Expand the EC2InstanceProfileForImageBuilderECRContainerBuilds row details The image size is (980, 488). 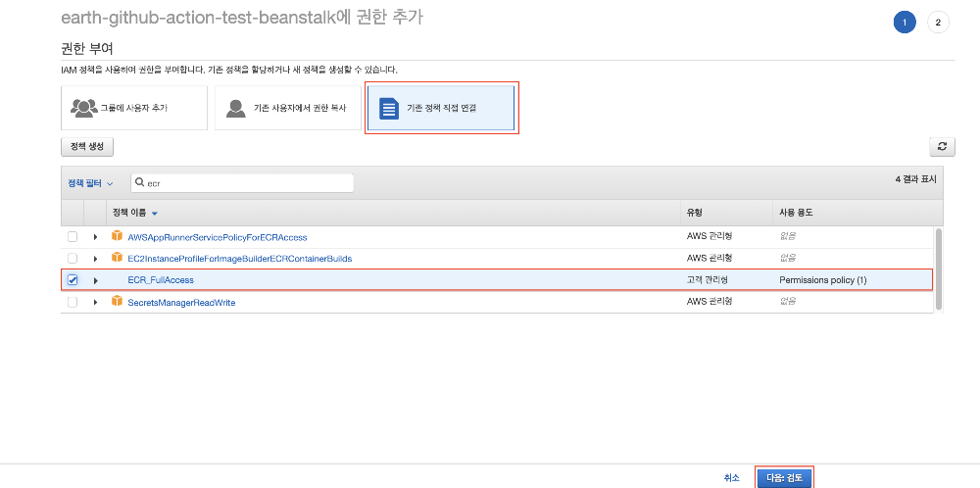96,259
